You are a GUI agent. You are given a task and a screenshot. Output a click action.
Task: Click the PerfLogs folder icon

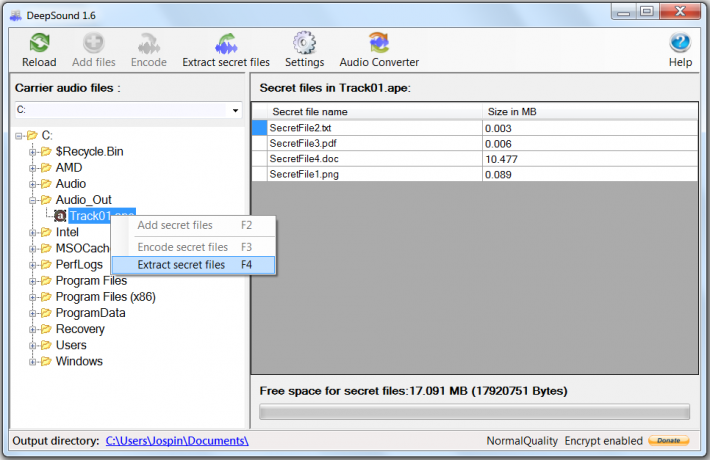click(46, 264)
